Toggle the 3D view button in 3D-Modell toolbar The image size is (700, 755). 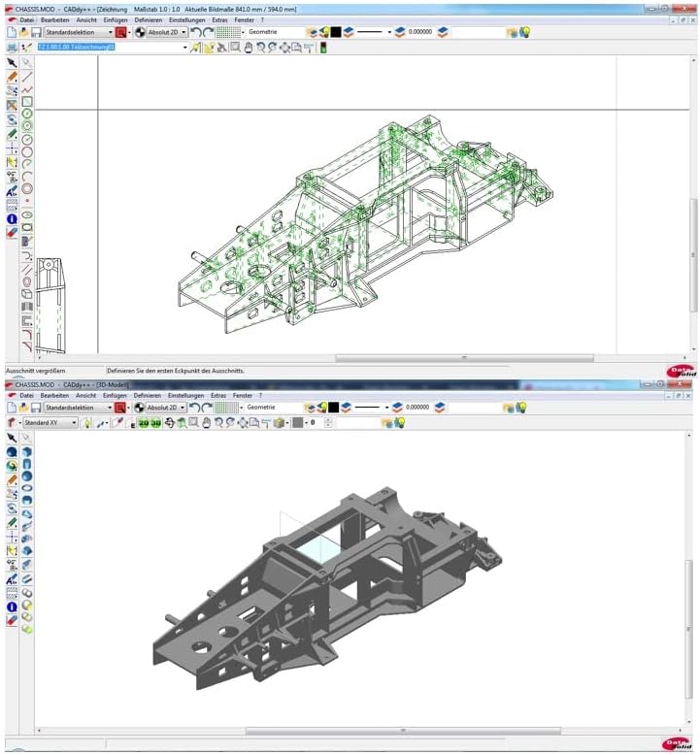(x=155, y=422)
